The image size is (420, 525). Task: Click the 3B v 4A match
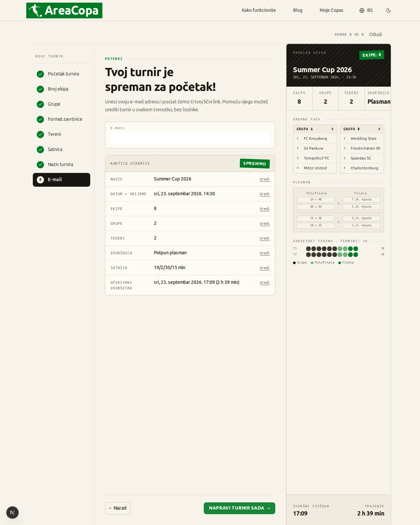click(x=316, y=207)
